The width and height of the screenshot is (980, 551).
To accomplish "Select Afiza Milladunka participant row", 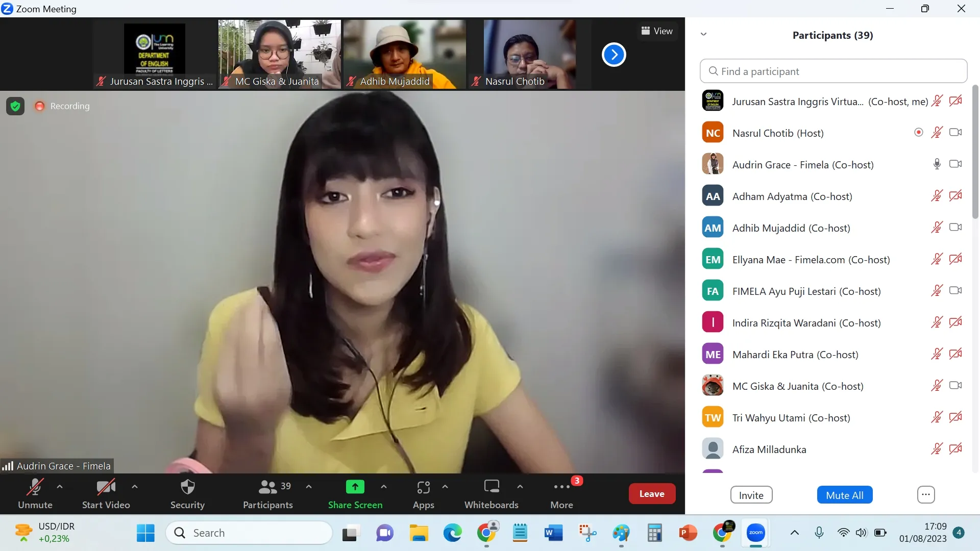I will point(832,449).
